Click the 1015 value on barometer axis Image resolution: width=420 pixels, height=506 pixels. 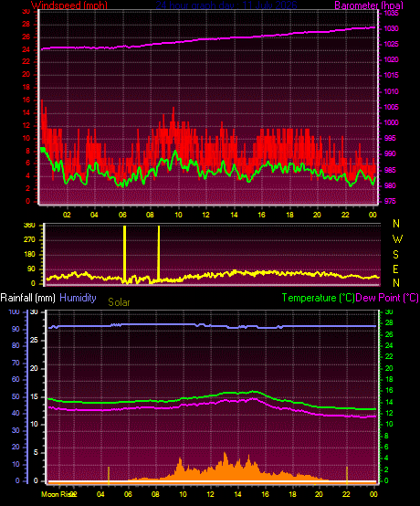click(x=391, y=75)
